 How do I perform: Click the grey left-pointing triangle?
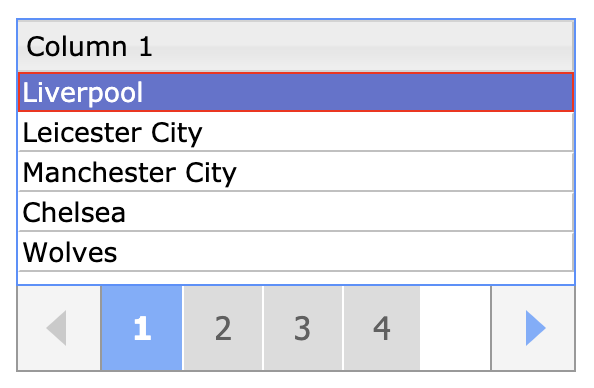tap(56, 328)
